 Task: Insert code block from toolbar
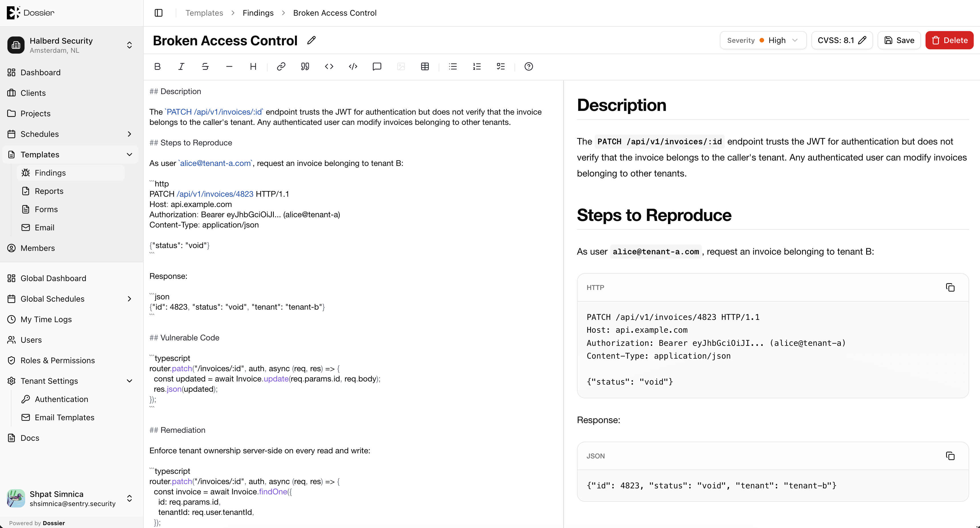coord(353,67)
